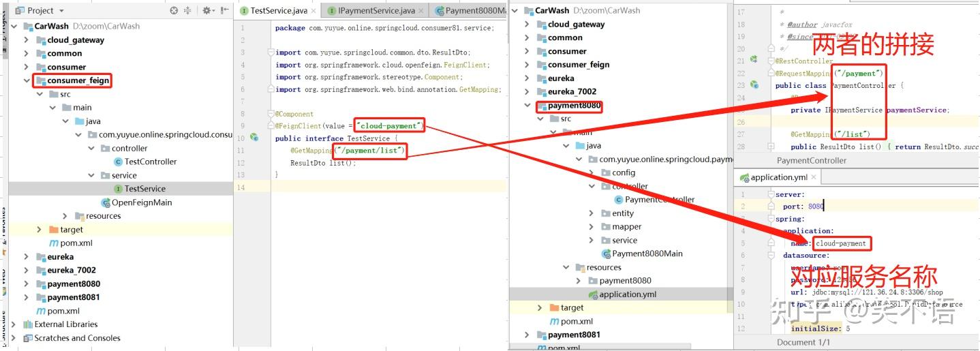Select Payment8080Main in right project tree
This screenshot has width=980, height=351.
click(x=647, y=254)
